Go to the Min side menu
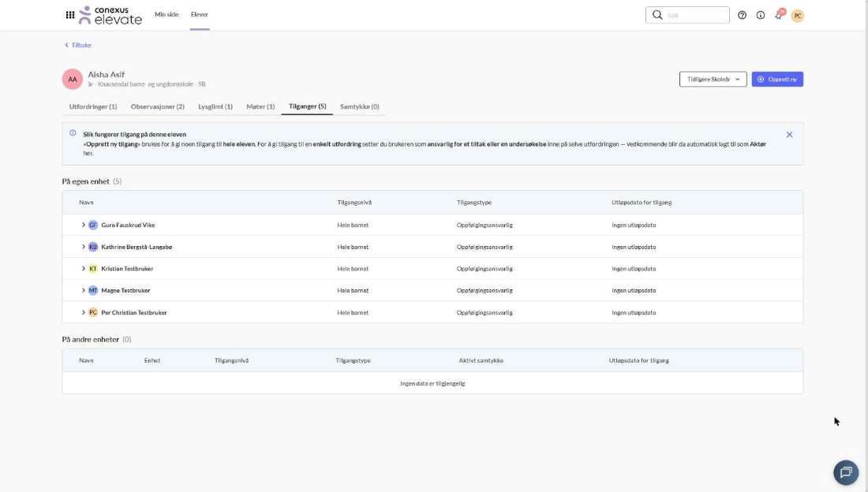868x492 pixels. [166, 14]
